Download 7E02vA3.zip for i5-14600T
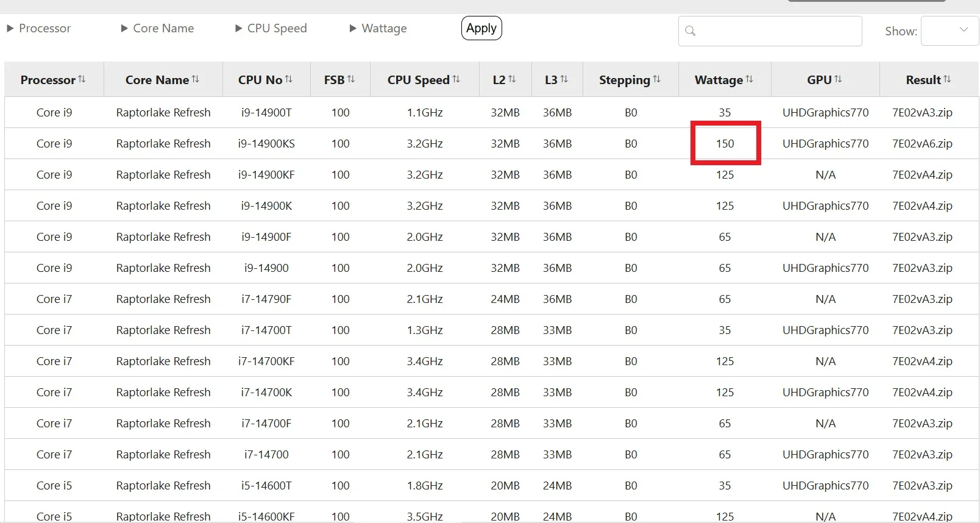 click(922, 486)
